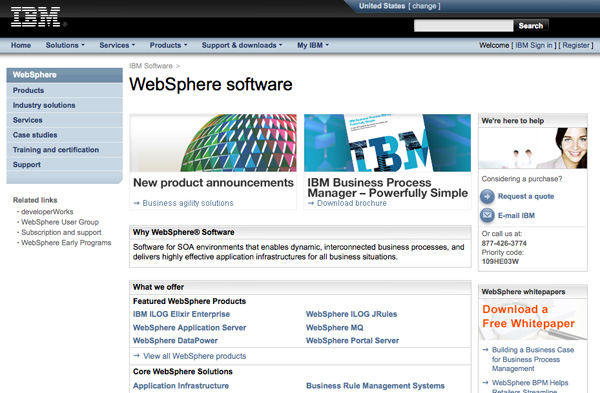Open Industry solutions in the sidebar
This screenshot has height=393, width=600.
coord(64,105)
